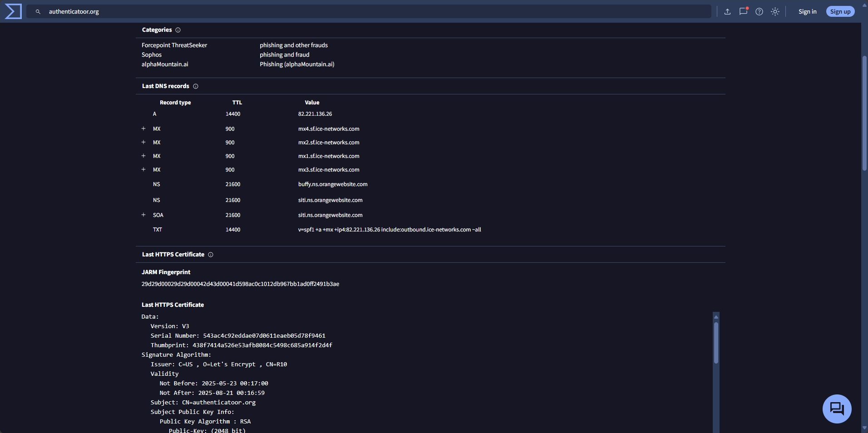The width and height of the screenshot is (868, 433).
Task: Open the chat support bubble
Action: [836, 408]
